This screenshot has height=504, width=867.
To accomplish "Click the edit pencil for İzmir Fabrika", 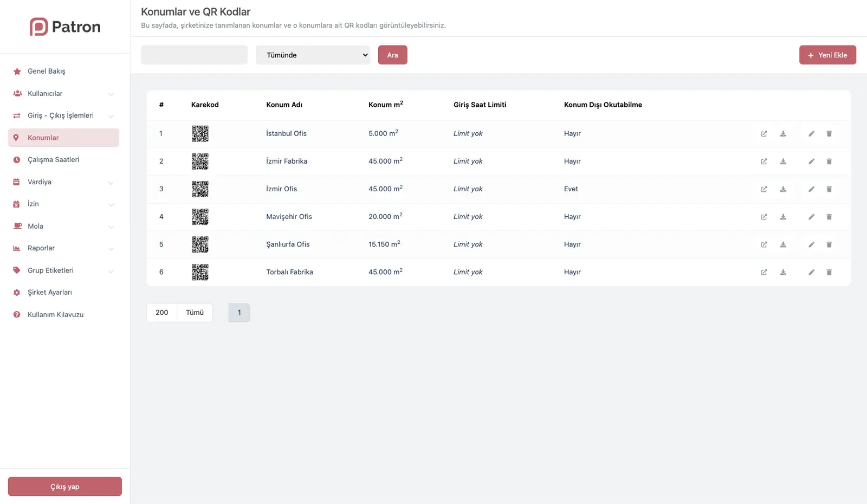I will tap(811, 161).
